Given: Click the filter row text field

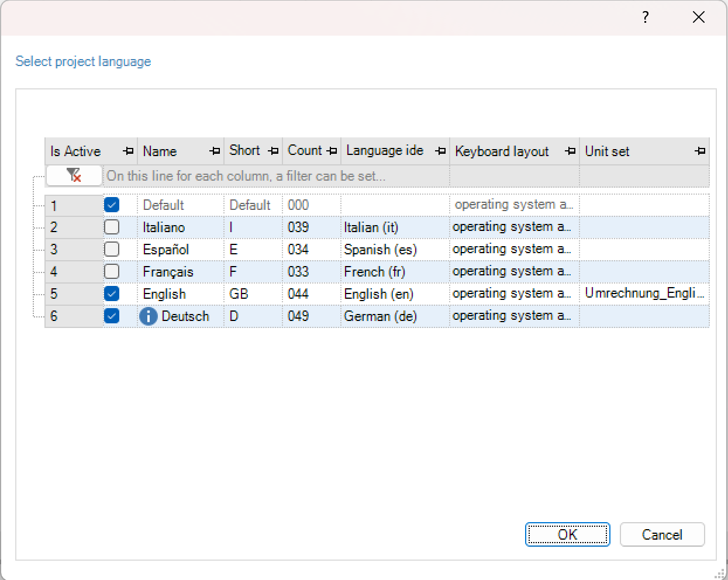Looking at the screenshot, I should [276, 176].
